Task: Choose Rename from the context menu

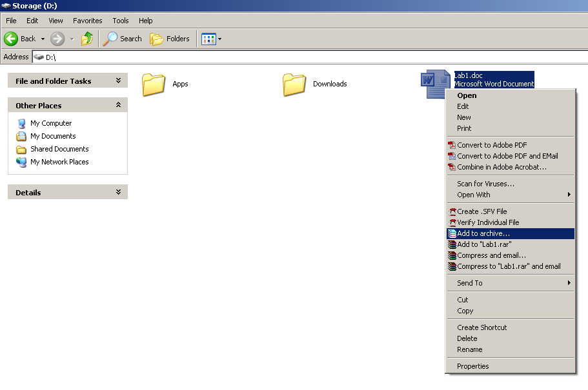Action: pyautogui.click(x=511, y=349)
